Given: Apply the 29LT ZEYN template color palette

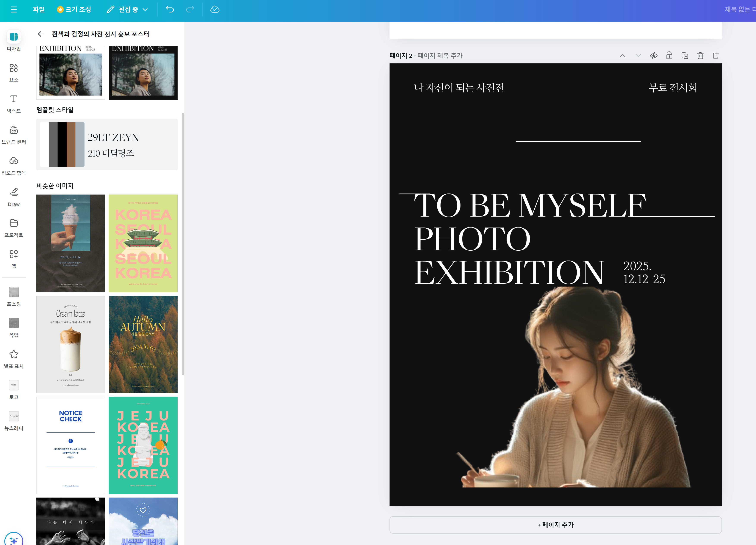Looking at the screenshot, I should tap(62, 144).
